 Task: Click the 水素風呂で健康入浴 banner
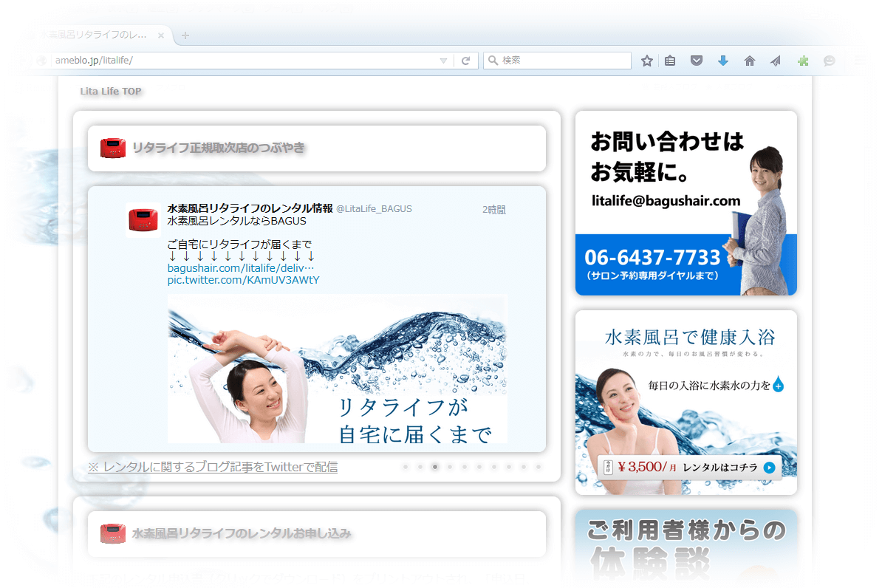click(x=686, y=403)
